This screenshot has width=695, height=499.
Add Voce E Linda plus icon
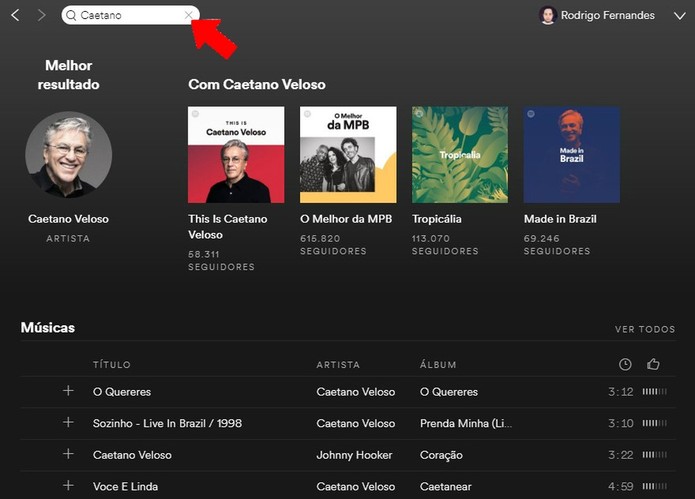(x=68, y=486)
